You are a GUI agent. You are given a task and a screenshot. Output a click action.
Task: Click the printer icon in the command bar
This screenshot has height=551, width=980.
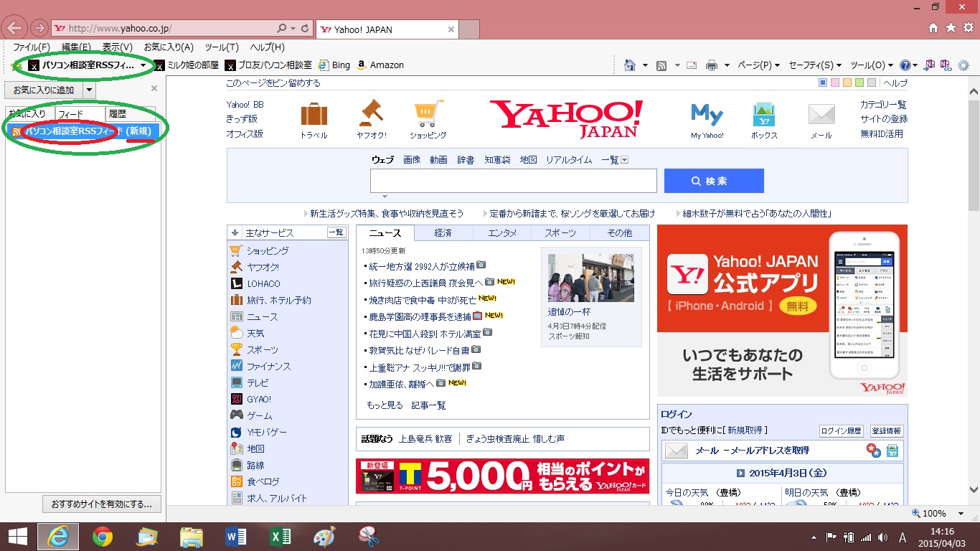pyautogui.click(x=712, y=65)
